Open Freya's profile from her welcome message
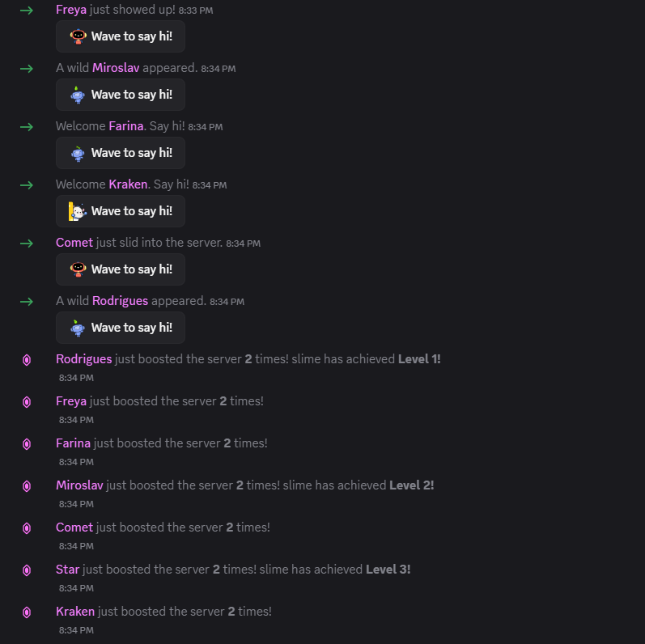 (71, 10)
